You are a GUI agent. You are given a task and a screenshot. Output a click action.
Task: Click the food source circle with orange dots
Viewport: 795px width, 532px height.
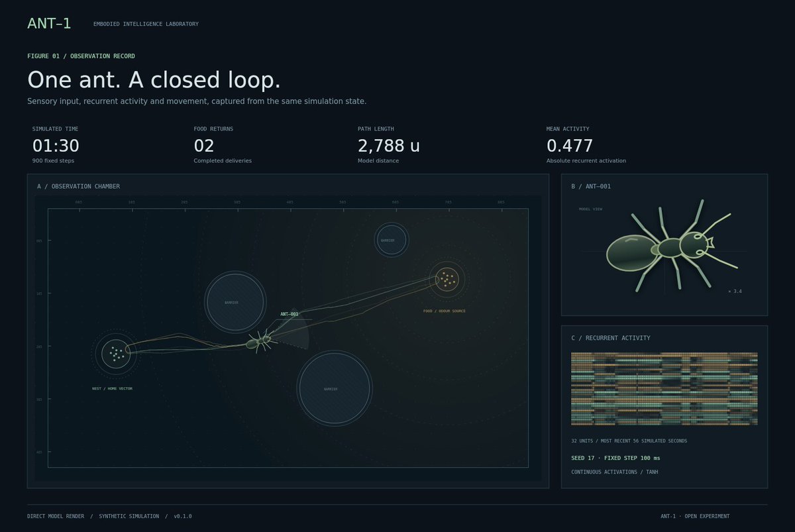coord(447,279)
